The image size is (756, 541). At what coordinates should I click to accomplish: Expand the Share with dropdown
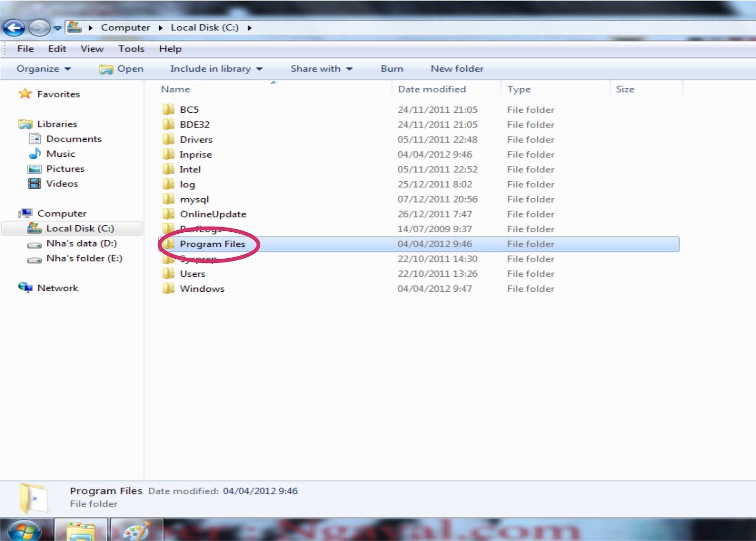point(322,69)
